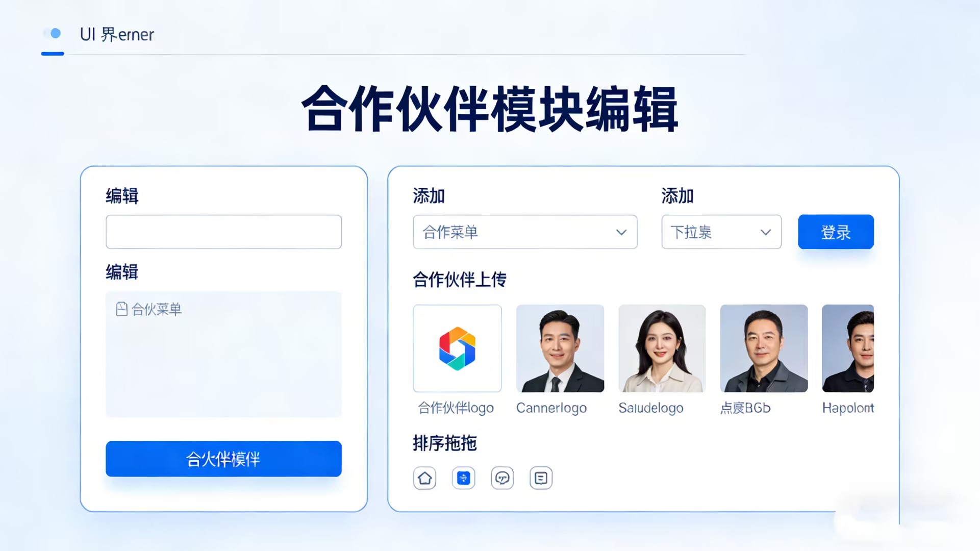
Task: Click the home icon under 排序拖拖
Action: 424,478
